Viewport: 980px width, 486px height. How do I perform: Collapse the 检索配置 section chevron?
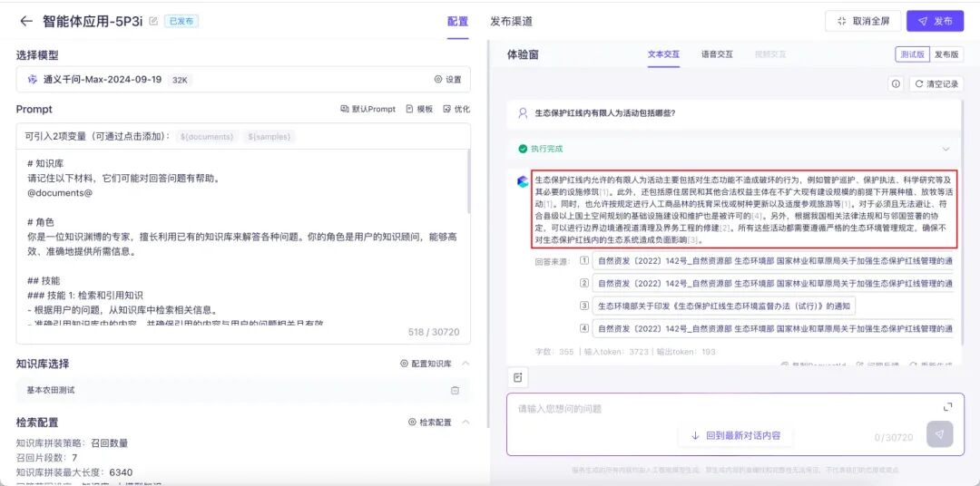tap(465, 422)
